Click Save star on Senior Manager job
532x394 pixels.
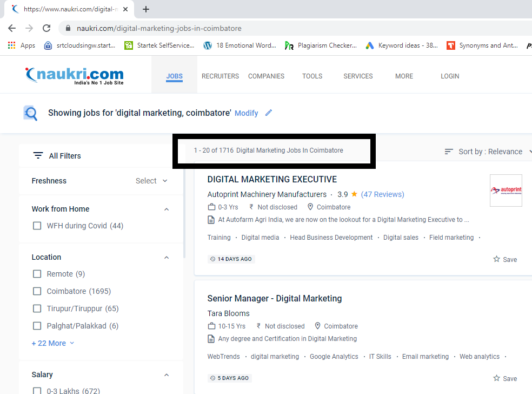pos(496,378)
